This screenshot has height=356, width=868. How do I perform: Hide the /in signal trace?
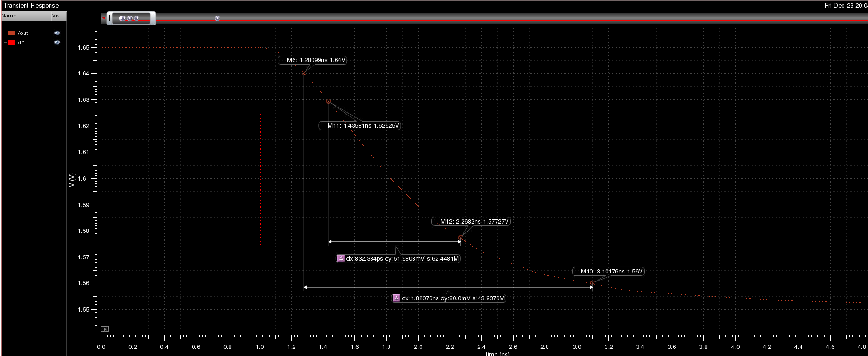(57, 42)
